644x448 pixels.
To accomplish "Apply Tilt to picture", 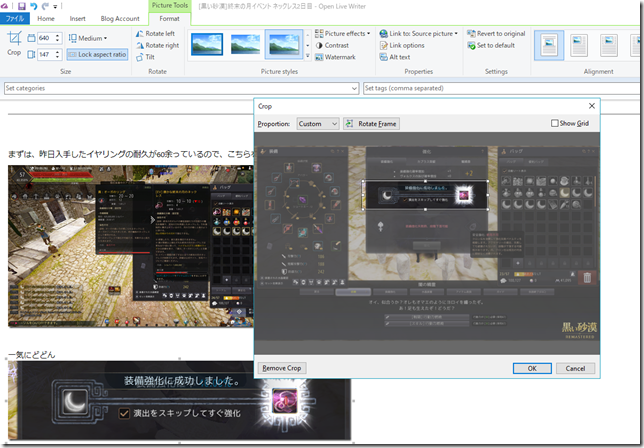I will [x=145, y=57].
